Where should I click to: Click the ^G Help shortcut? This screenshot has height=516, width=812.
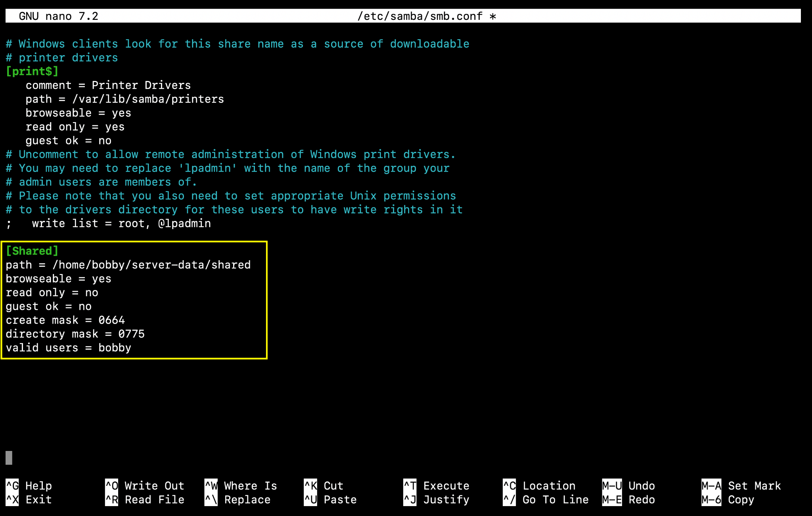(29, 485)
